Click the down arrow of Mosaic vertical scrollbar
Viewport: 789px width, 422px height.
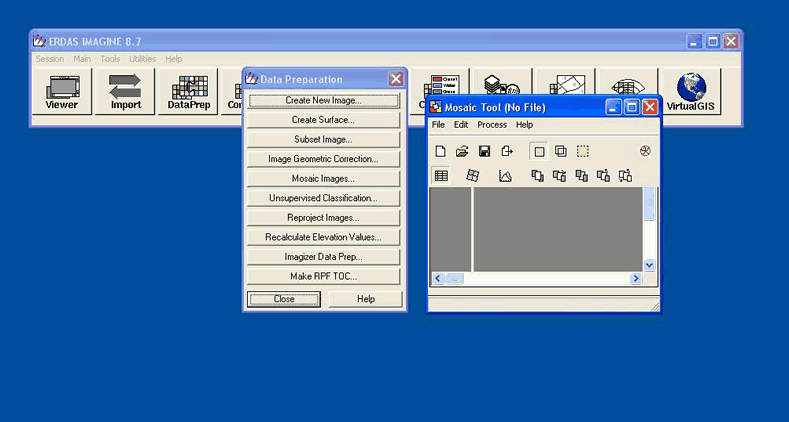coord(649,265)
